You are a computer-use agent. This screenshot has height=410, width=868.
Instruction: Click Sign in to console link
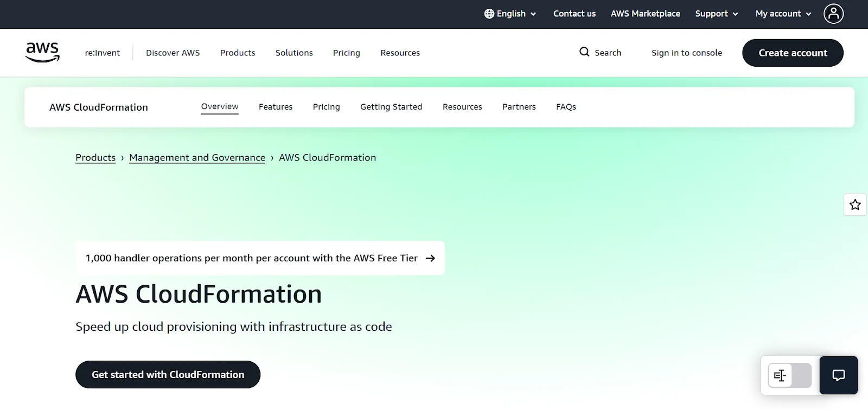tap(687, 53)
